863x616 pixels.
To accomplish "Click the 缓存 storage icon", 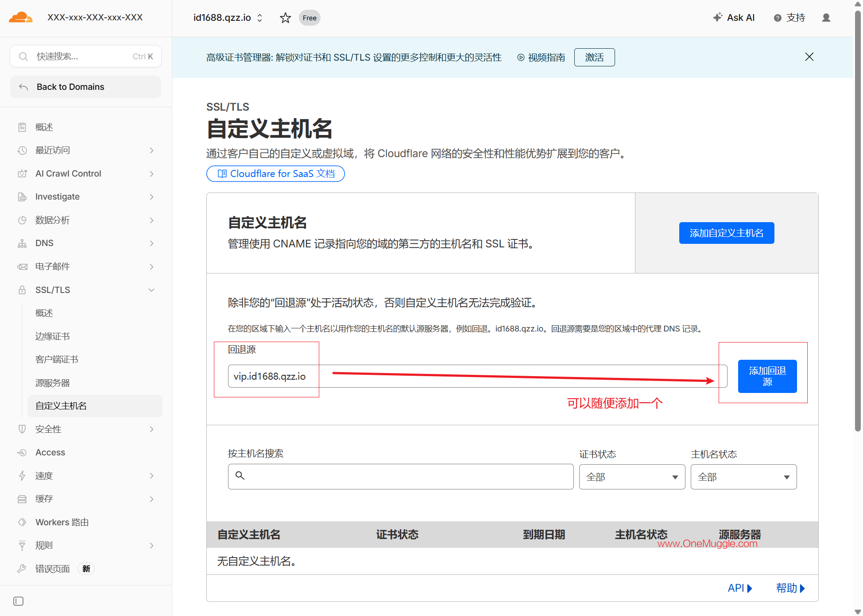I will (x=22, y=499).
